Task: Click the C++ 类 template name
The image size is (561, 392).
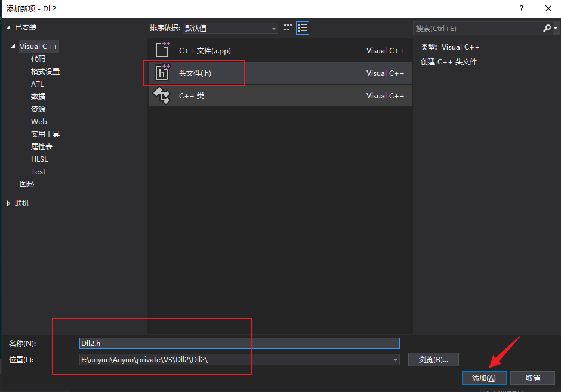Action: 192,96
